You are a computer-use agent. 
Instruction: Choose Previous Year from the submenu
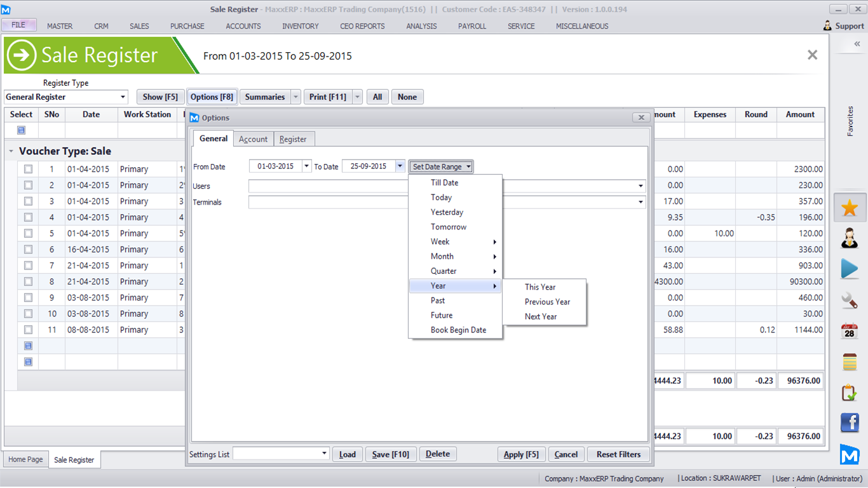pos(547,302)
